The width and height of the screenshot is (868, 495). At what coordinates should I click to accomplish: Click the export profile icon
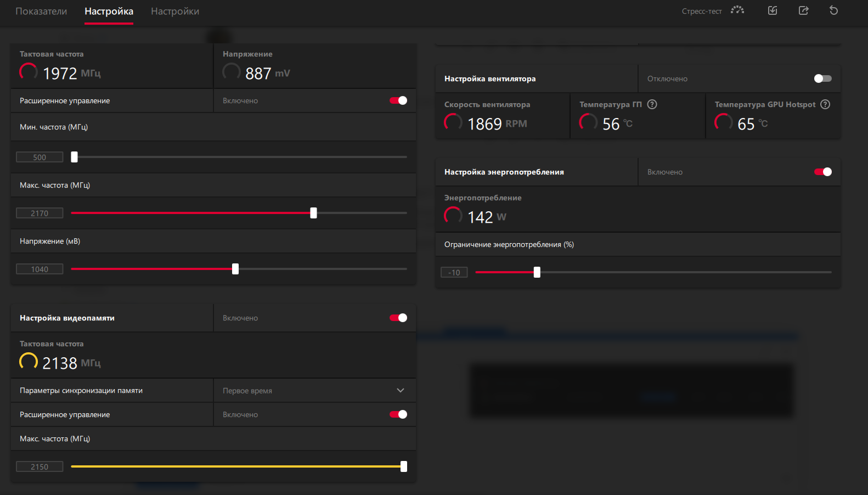pos(804,10)
